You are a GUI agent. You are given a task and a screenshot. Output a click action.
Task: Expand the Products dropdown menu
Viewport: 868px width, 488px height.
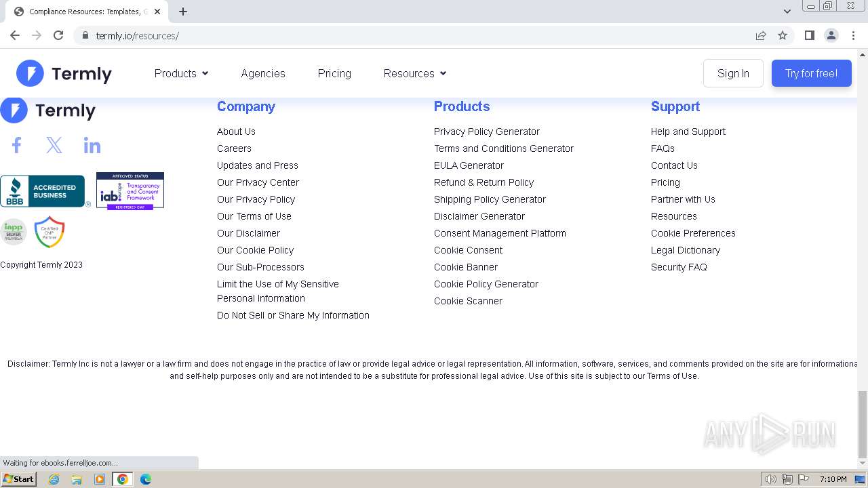click(181, 73)
